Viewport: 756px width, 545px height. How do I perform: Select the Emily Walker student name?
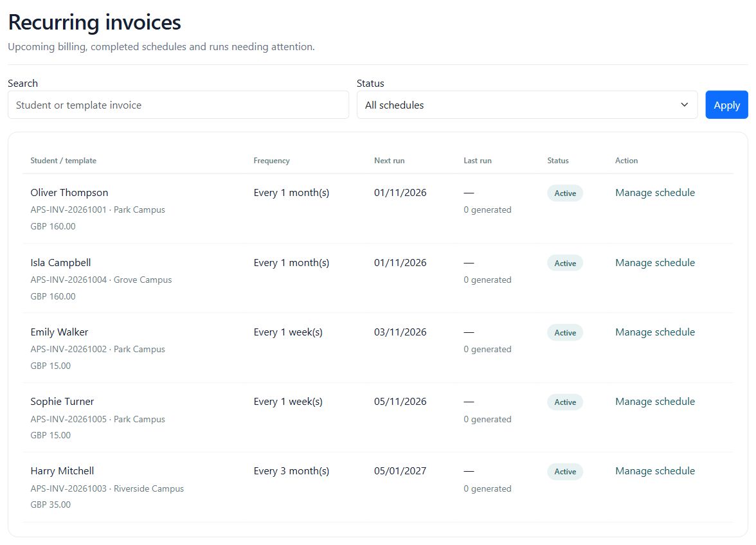pos(59,332)
